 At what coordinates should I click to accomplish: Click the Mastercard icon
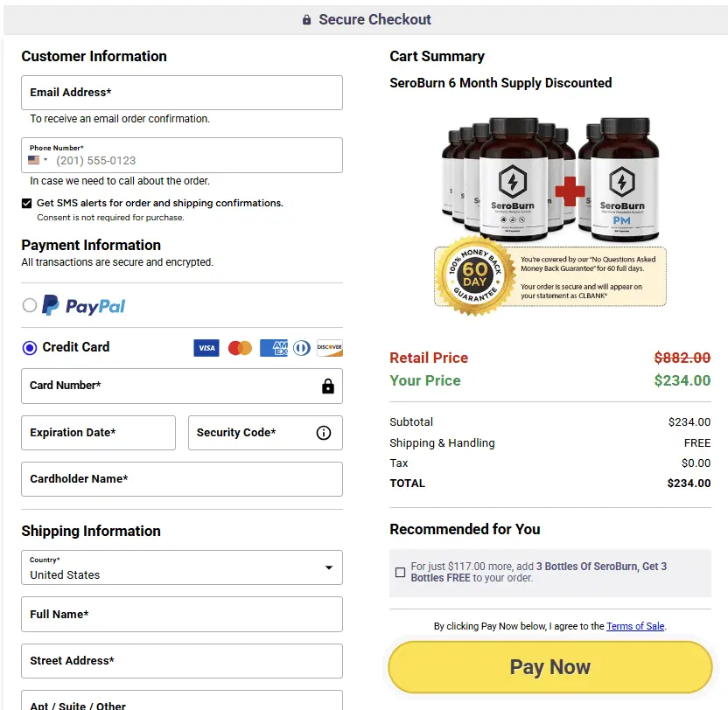(x=239, y=347)
